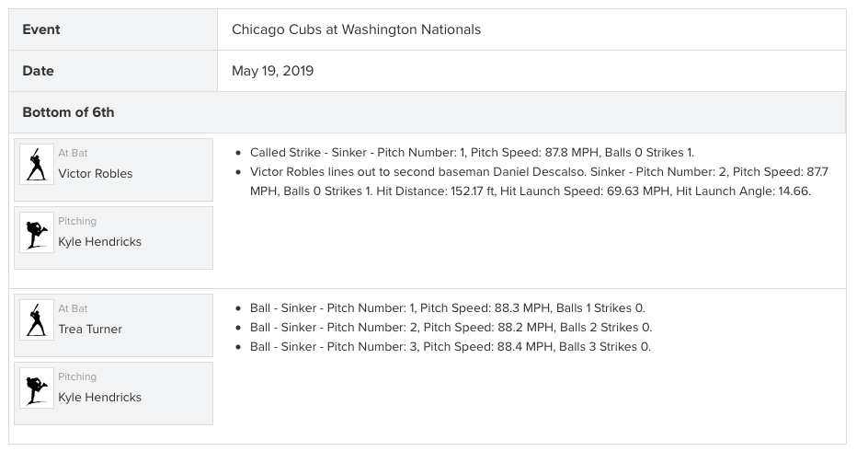Click the batter icon beside Victor Robles
868x463 pixels.
tap(37, 164)
